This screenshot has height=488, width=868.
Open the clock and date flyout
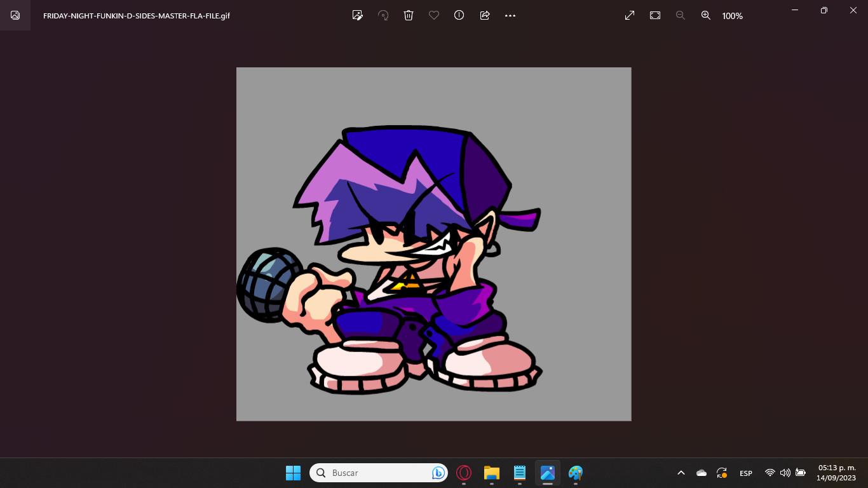836,473
